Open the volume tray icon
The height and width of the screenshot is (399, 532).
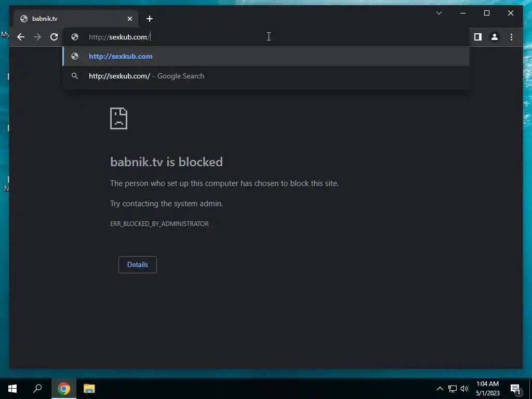pos(464,389)
